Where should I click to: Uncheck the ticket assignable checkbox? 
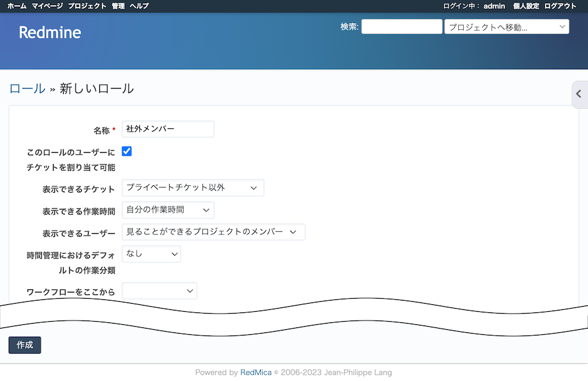[127, 151]
